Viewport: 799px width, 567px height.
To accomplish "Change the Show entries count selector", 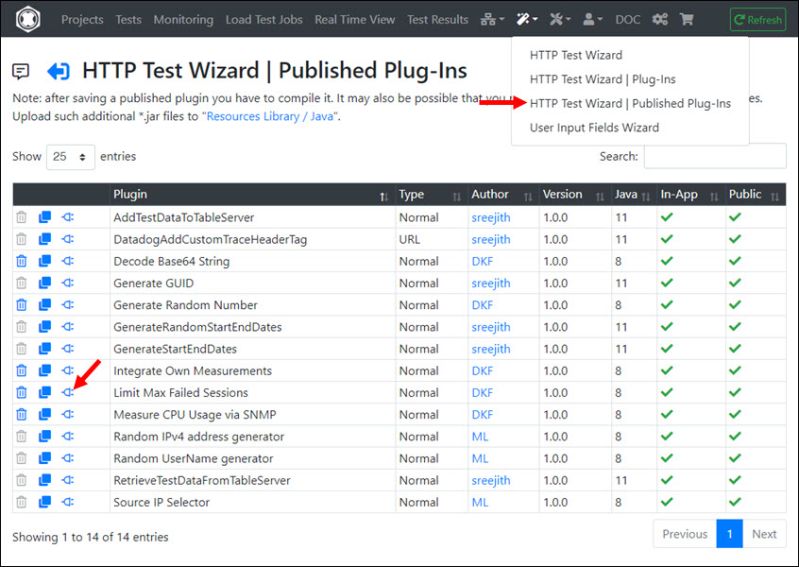I will (70, 157).
